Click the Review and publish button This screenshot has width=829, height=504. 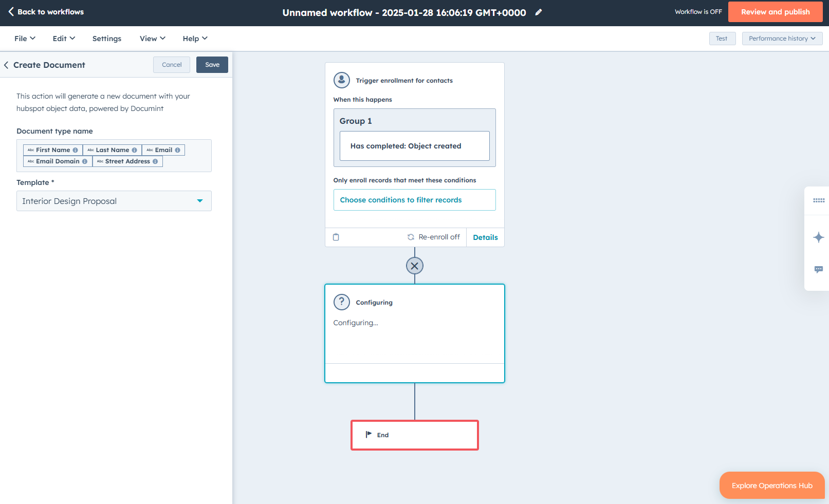[775, 12]
